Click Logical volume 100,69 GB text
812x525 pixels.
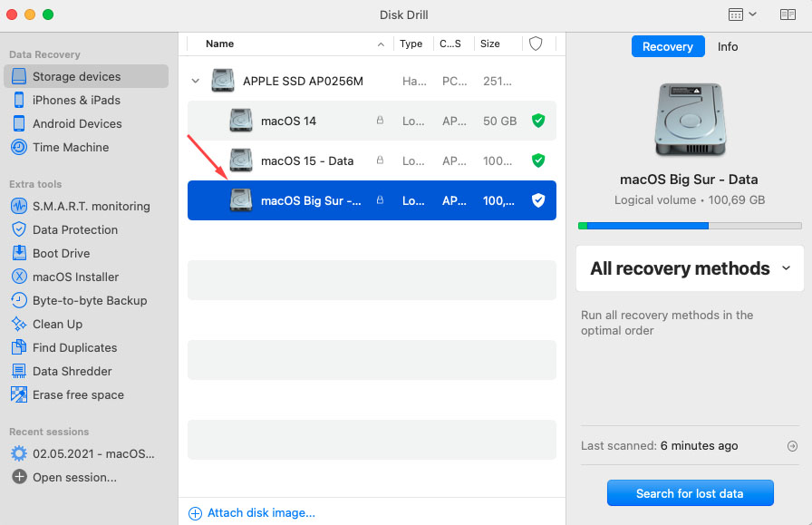coord(690,200)
